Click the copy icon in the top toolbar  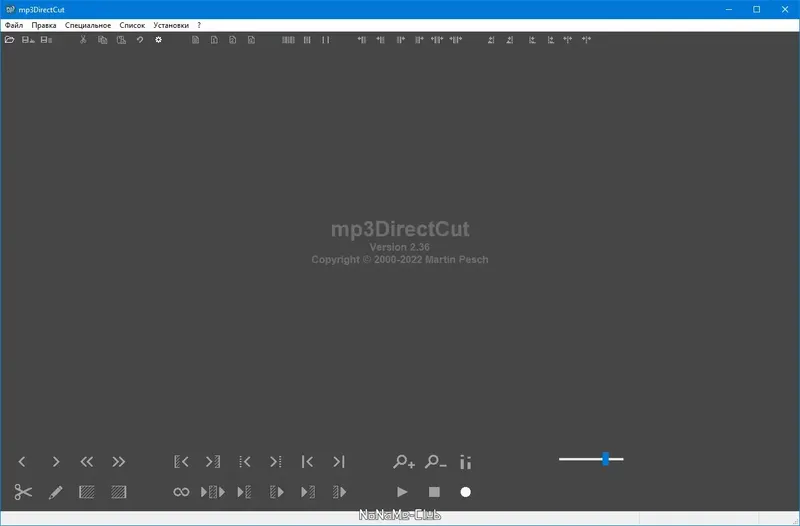[x=103, y=40]
